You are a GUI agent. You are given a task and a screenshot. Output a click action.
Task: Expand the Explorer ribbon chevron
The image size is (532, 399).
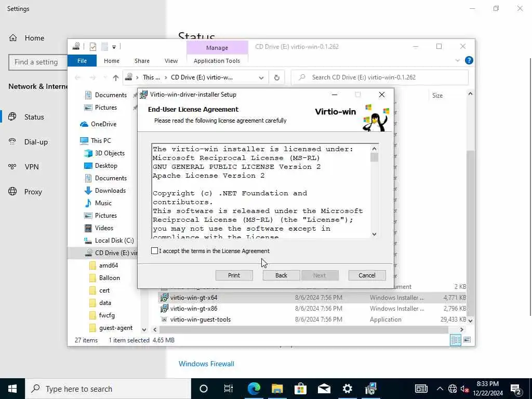coord(457,60)
